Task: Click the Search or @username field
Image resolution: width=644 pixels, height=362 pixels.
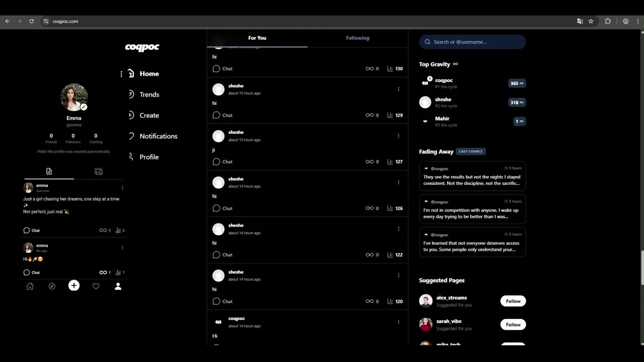Action: pos(472,42)
